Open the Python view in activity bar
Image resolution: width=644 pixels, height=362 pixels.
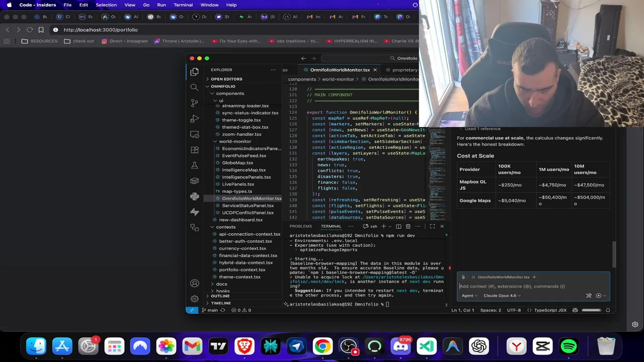point(195,197)
